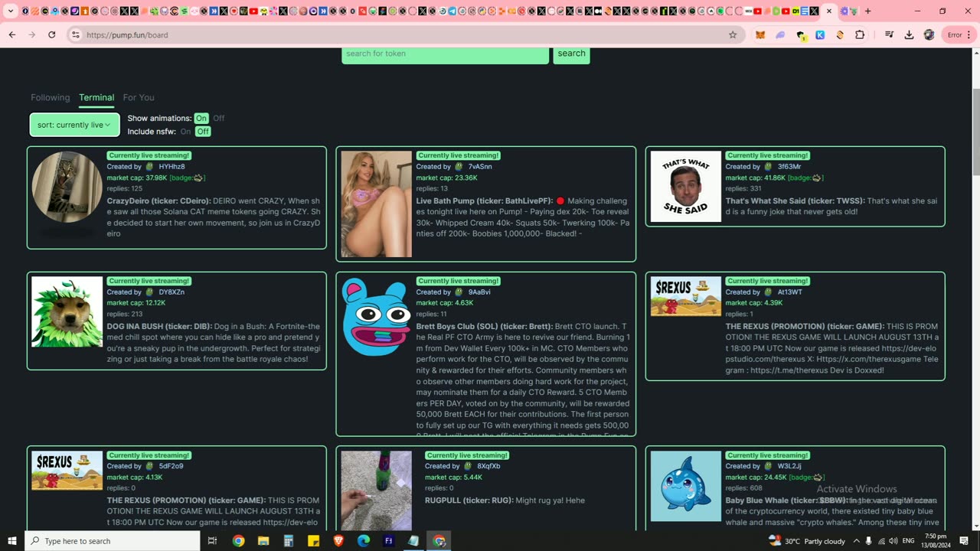Open the weather 30°C Partly cloudy widget
The width and height of the screenshot is (980, 551).
[x=807, y=541]
